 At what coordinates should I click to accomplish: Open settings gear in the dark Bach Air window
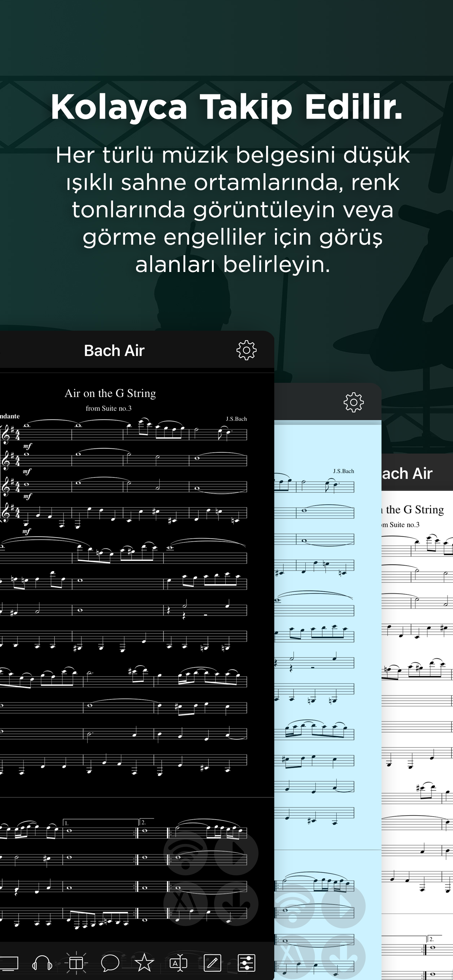tap(246, 350)
